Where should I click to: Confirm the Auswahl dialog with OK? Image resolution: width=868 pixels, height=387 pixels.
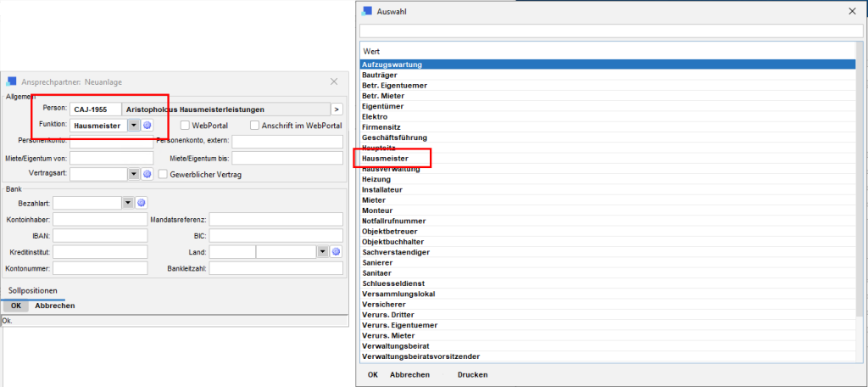coord(372,374)
